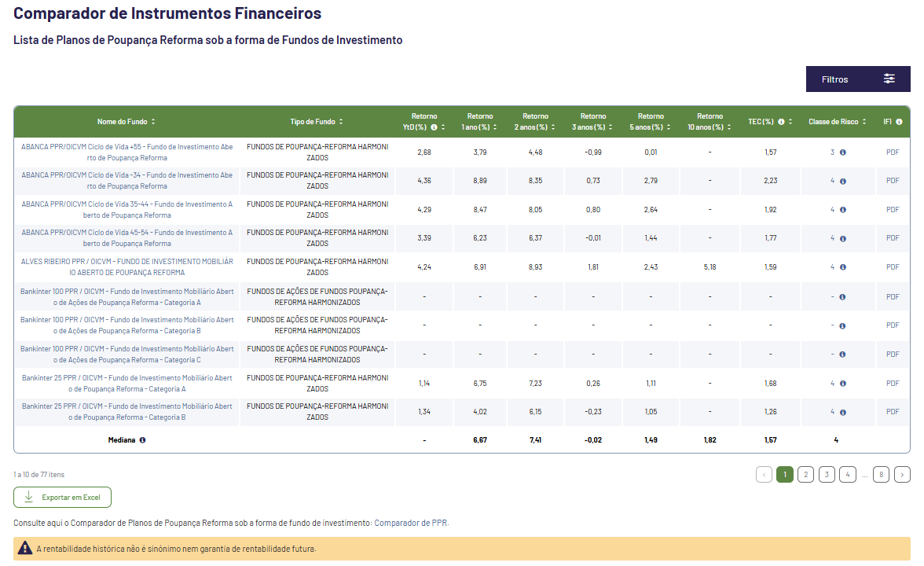Click the Retorno YtD info icon
Image resolution: width=924 pixels, height=566 pixels.
pos(434,127)
